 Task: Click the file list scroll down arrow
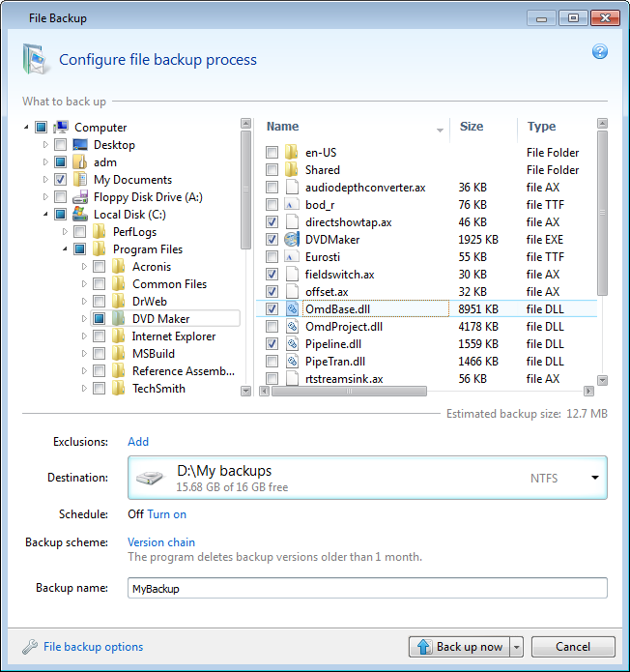click(602, 380)
